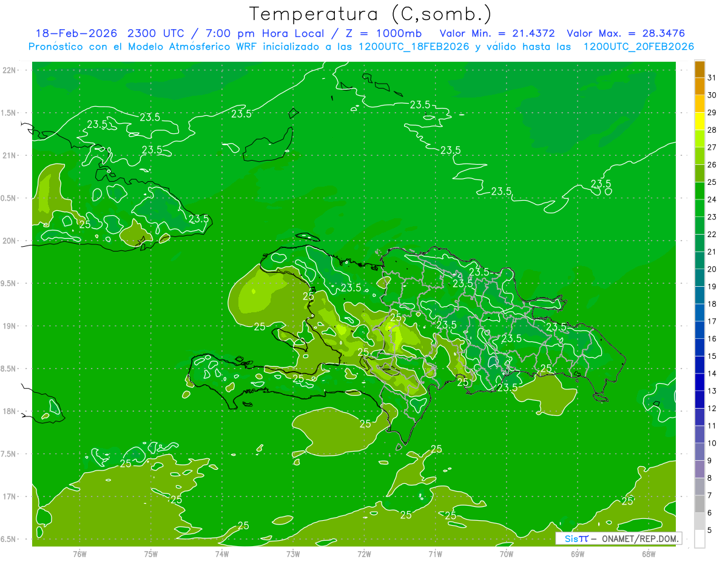Click the blue legend swatch between 16 and 17
Viewport: 728px width, 562px height.
coord(699,330)
